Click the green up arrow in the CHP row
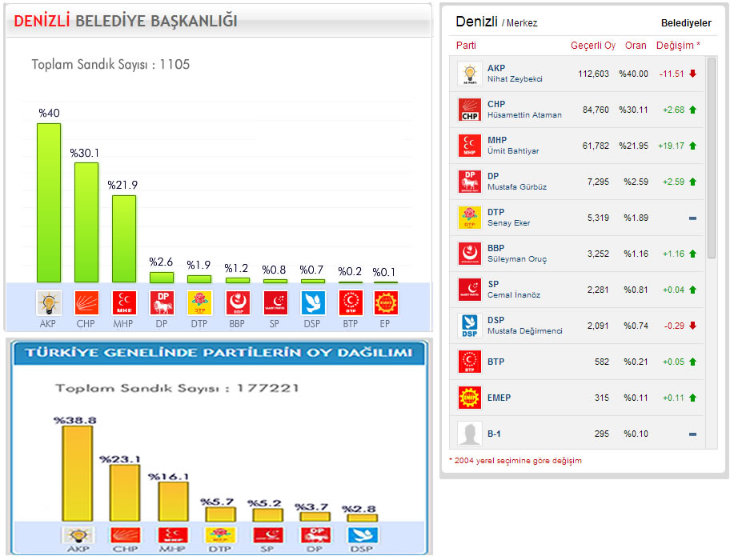This screenshot has height=560, width=734. click(x=693, y=110)
